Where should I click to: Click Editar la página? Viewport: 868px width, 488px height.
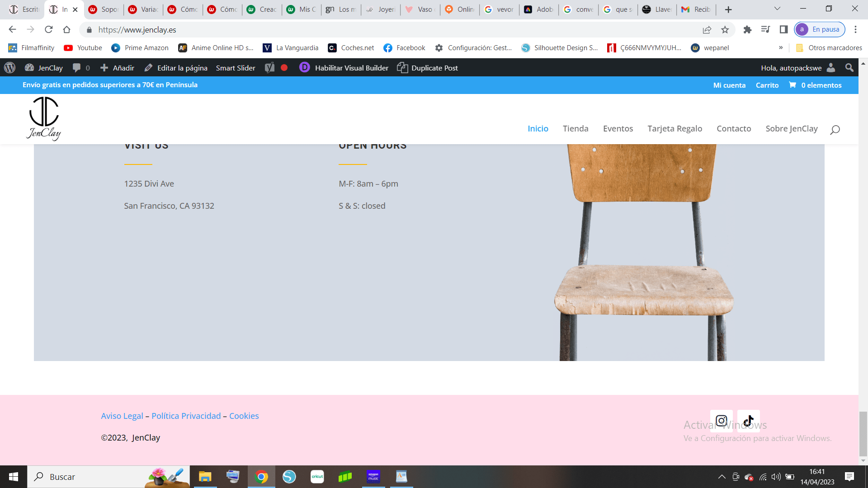point(176,68)
